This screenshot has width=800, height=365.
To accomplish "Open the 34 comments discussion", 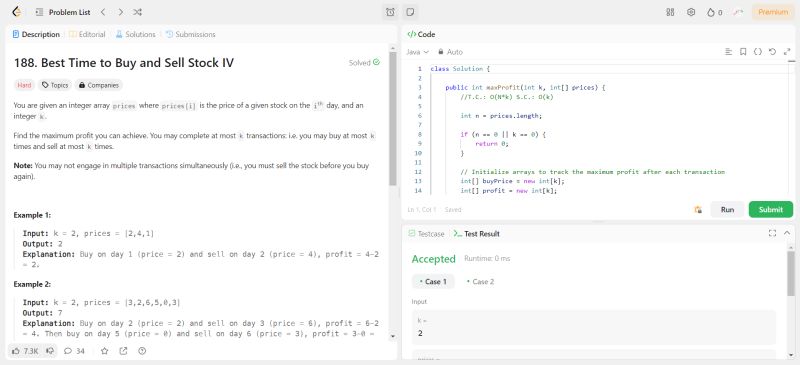I will tap(74, 351).
